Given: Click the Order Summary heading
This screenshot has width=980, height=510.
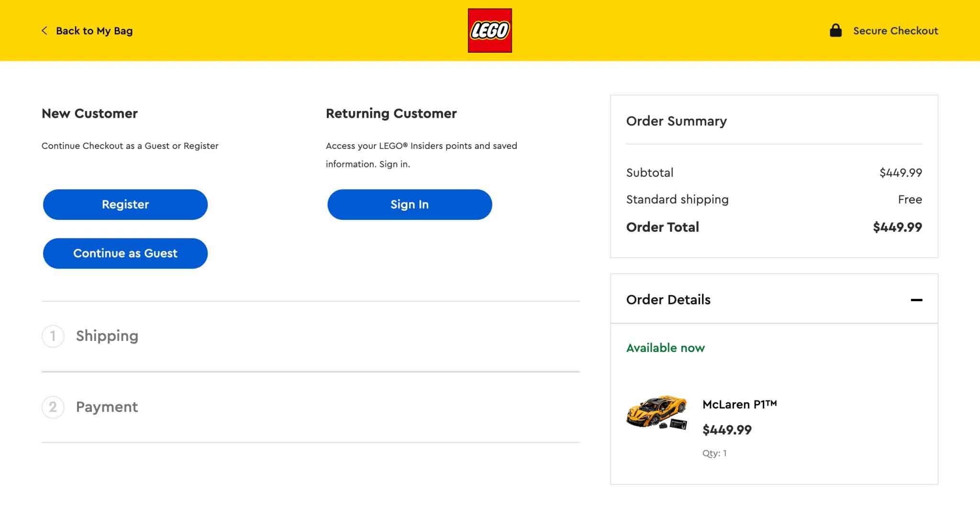Looking at the screenshot, I should click(676, 121).
